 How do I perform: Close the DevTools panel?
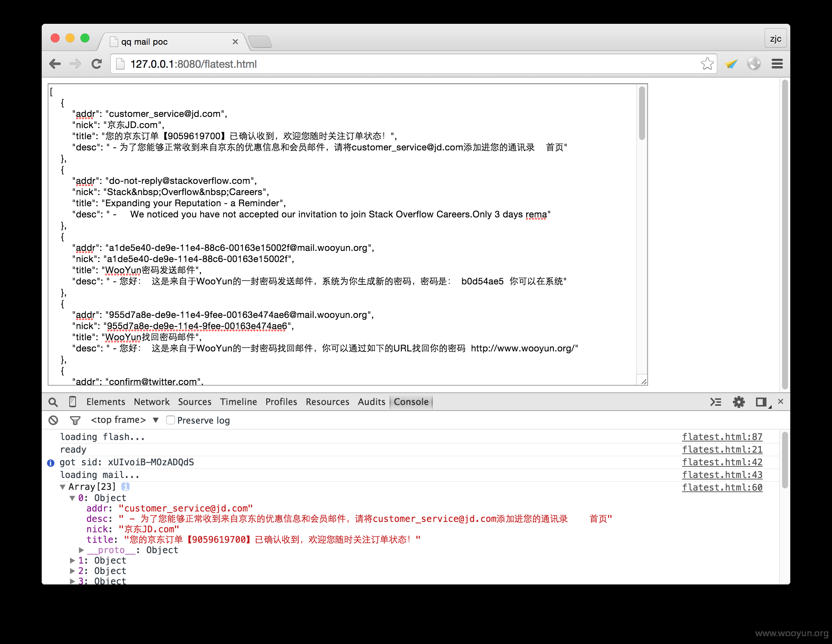[781, 401]
